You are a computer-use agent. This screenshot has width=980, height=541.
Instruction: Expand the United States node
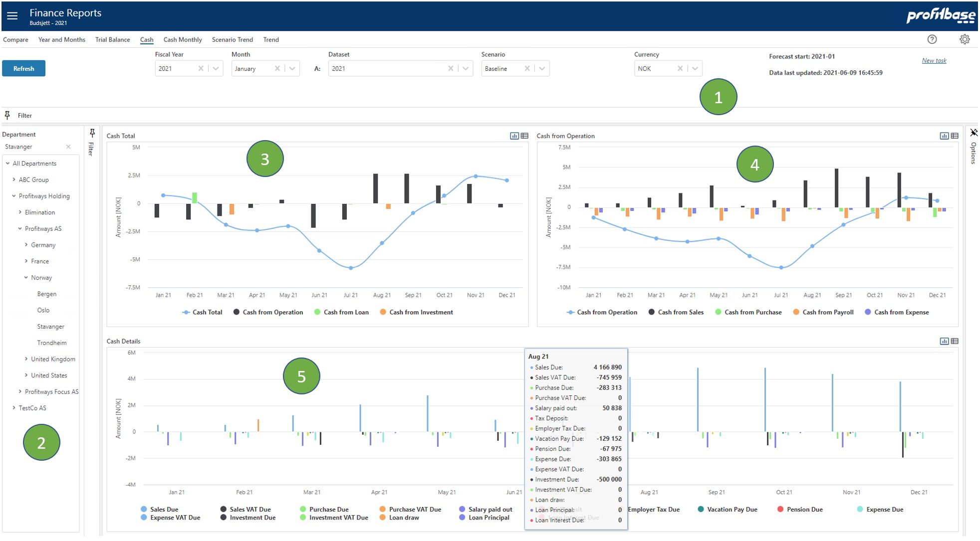pos(26,375)
